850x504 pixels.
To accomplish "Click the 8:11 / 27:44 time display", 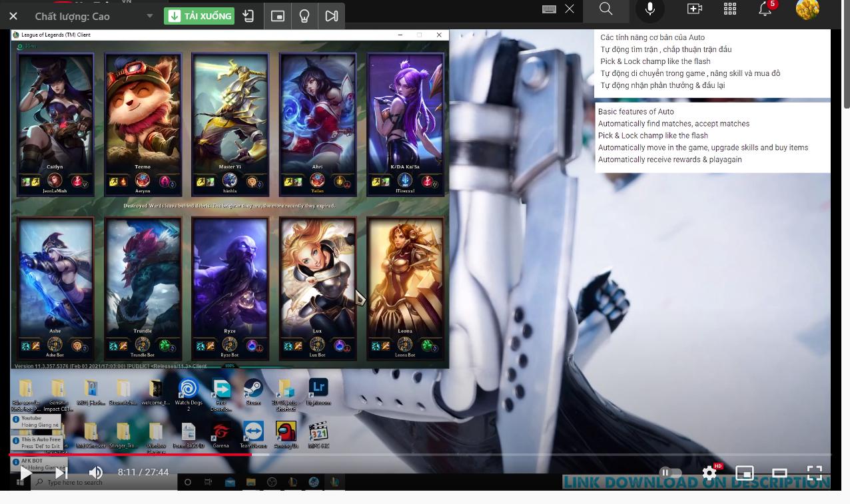I will click(x=143, y=472).
